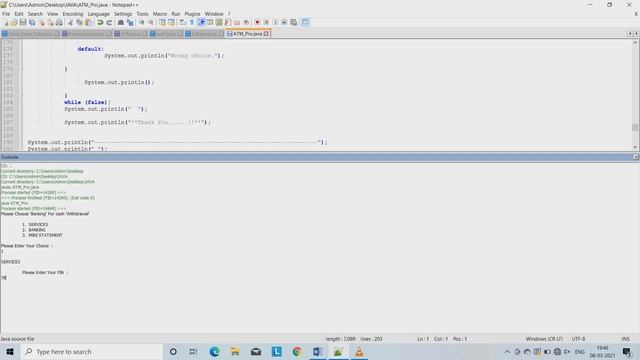Click the 'Windows (CR LF)' status bar entry
Image resolution: width=640 pixels, height=360 pixels.
pos(544,339)
